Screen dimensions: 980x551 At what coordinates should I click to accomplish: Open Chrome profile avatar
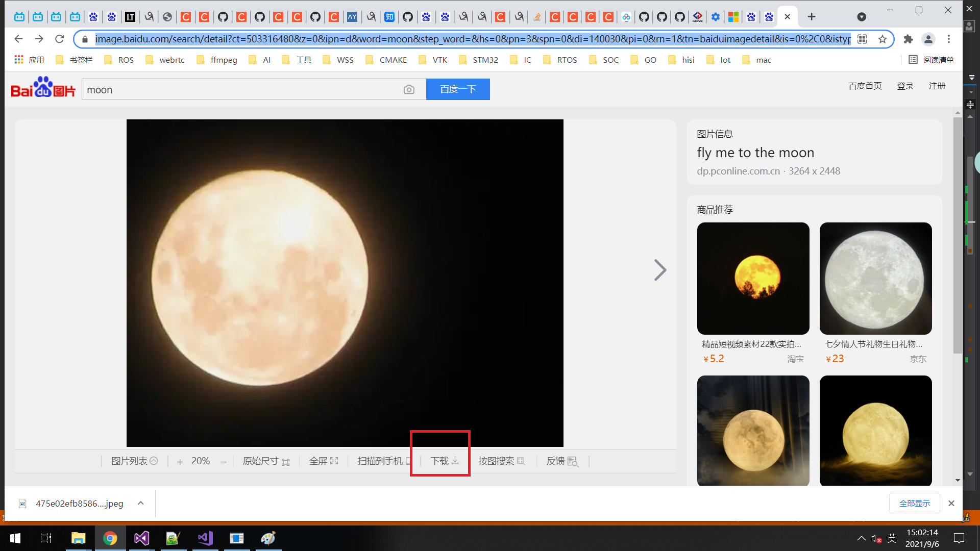click(x=928, y=39)
